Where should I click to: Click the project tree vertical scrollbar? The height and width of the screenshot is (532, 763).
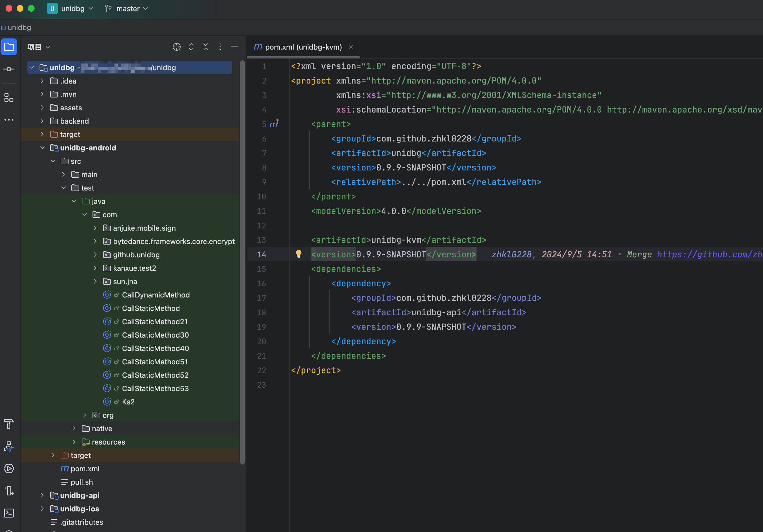(x=242, y=262)
